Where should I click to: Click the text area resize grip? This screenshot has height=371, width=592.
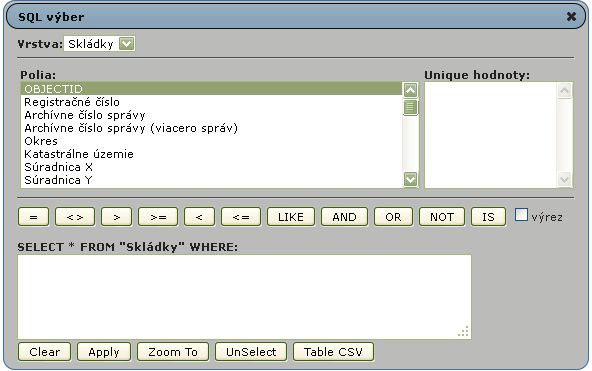[464, 332]
